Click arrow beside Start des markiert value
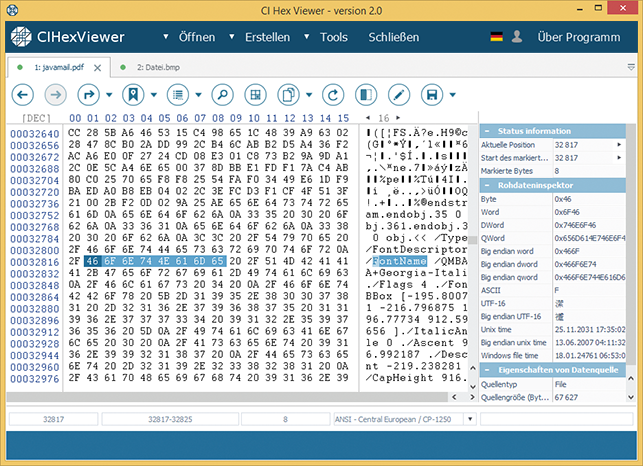The width and height of the screenshot is (643, 466). coord(619,158)
